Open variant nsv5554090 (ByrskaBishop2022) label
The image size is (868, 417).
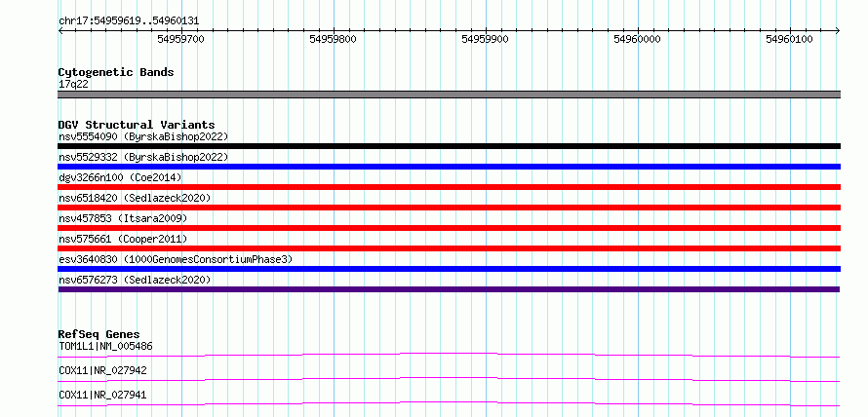(x=143, y=136)
